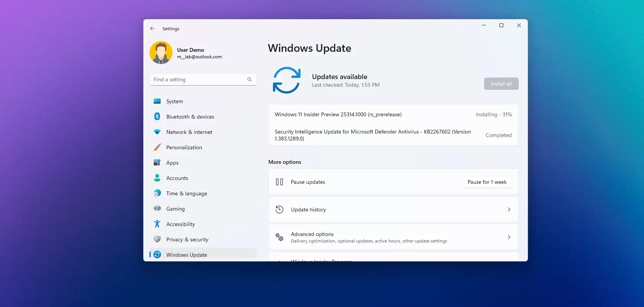Screen dimensions: 644x307
Task: Click the Network wifi icon
Action: point(157,132)
